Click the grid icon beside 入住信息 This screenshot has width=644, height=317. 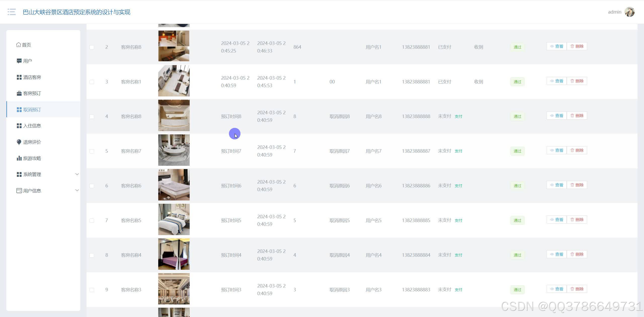19,126
